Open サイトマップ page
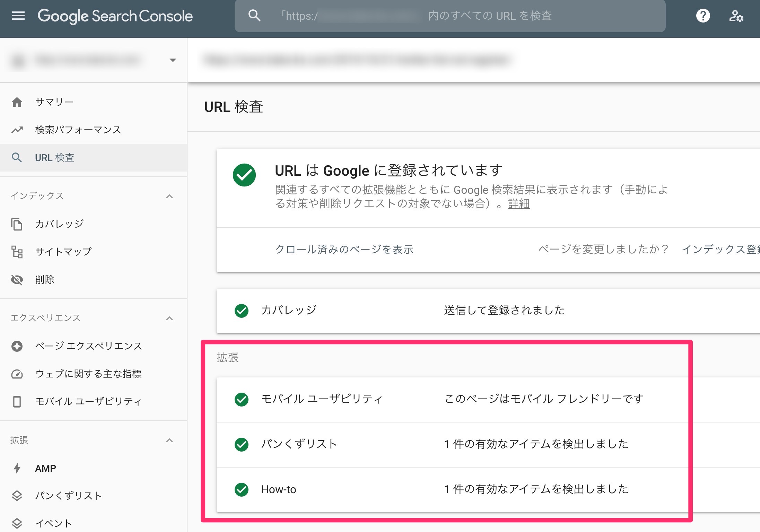 (x=94, y=252)
